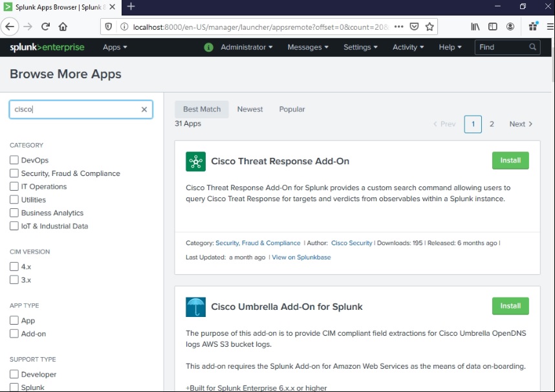
Task: Filter by Add-on type checkbox
Action: point(14,334)
